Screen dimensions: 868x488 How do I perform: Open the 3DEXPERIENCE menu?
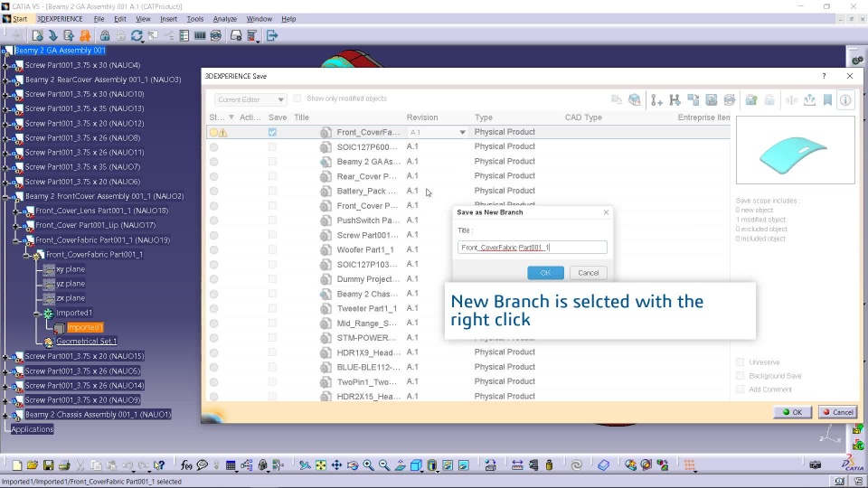[x=60, y=19]
